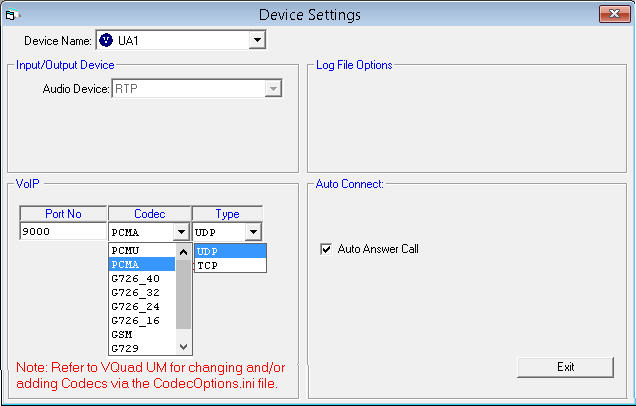Image resolution: width=636 pixels, height=406 pixels.
Task: Close the Device Settings window
Action: [x=614, y=14]
